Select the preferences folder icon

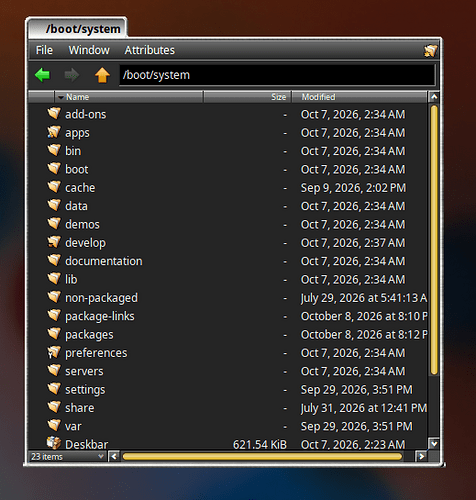coord(54,352)
